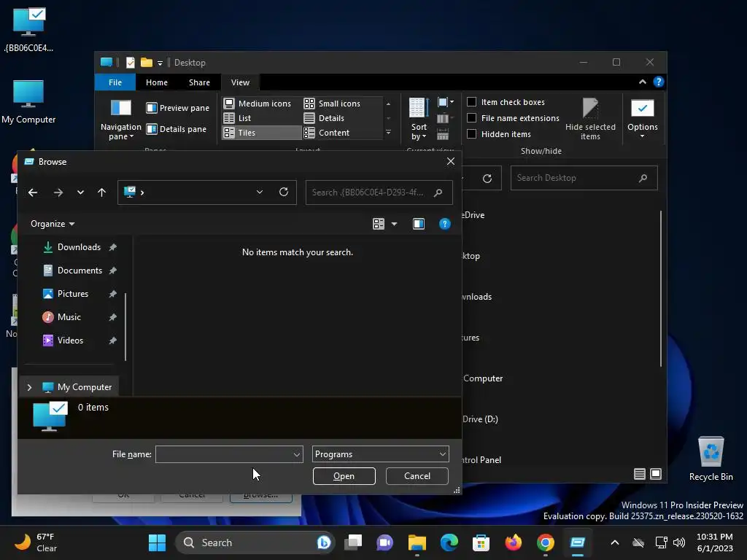The height and width of the screenshot is (560, 747).
Task: Open the Programs file type dropdown
Action: [x=380, y=454]
